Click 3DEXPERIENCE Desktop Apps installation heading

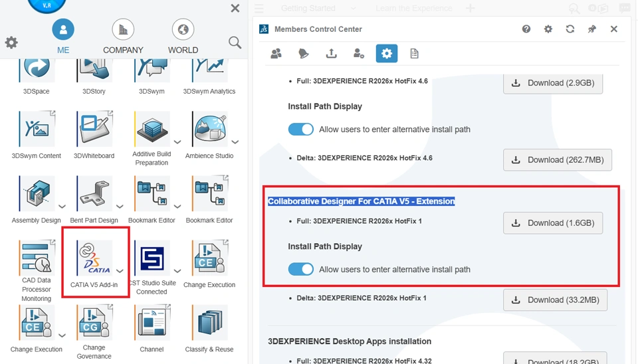[x=350, y=341]
